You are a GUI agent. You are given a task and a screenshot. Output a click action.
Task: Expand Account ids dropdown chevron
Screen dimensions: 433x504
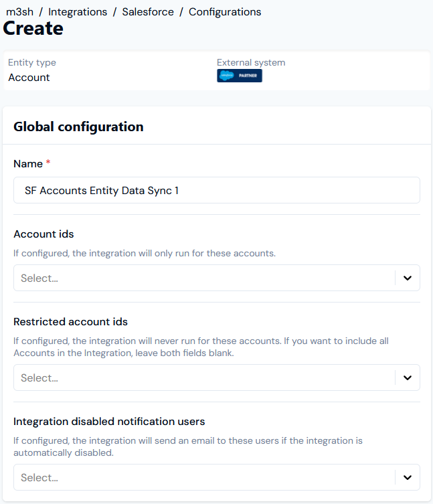pyautogui.click(x=408, y=278)
